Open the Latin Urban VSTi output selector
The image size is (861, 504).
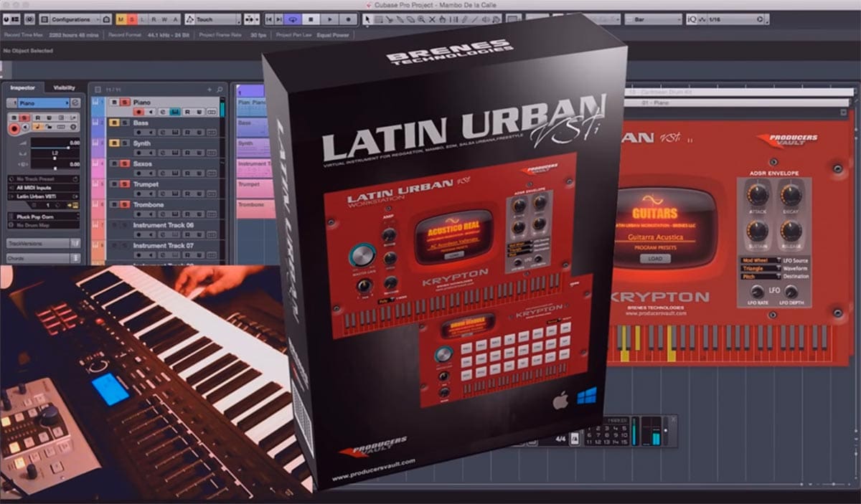43,196
